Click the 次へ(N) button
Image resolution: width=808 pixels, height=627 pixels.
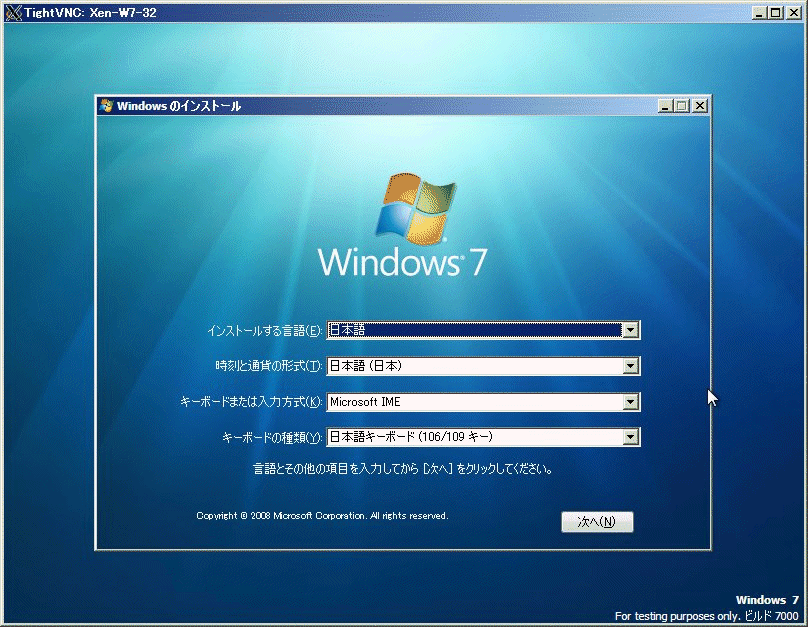pos(597,522)
